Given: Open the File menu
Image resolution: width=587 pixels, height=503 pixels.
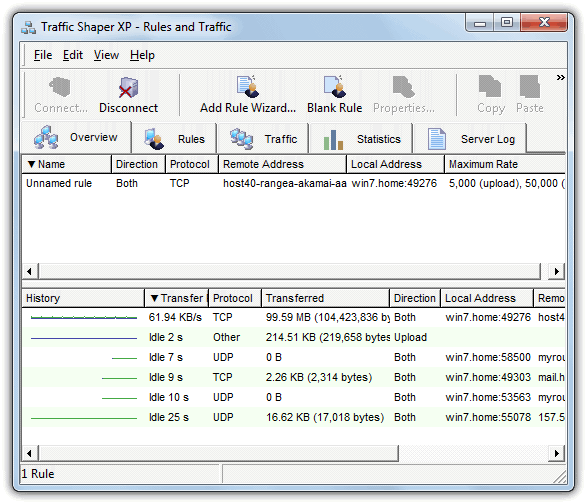Looking at the screenshot, I should click(43, 55).
